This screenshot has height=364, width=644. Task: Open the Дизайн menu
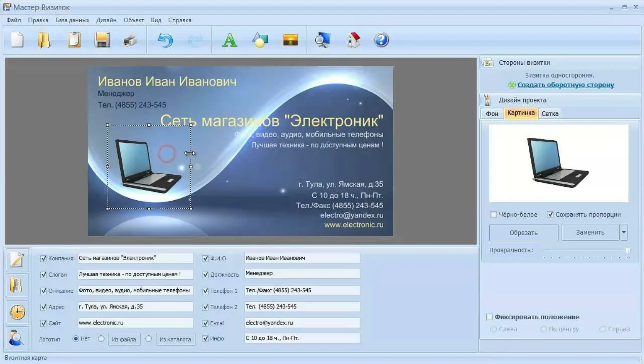pos(106,20)
